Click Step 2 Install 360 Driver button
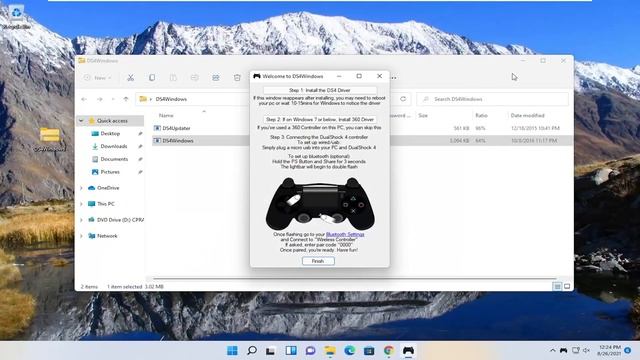This screenshot has height=360, width=640. (320, 119)
